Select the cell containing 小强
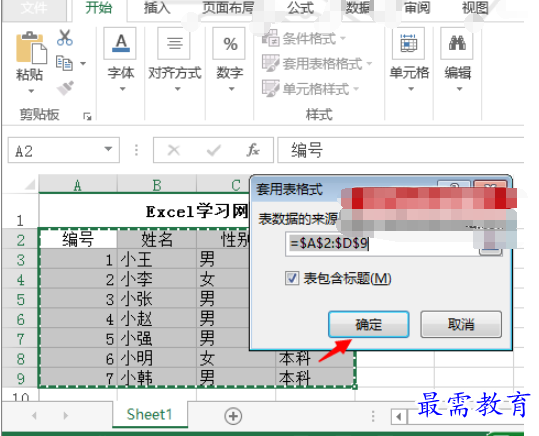Image resolution: width=539 pixels, height=436 pixels. point(157,339)
